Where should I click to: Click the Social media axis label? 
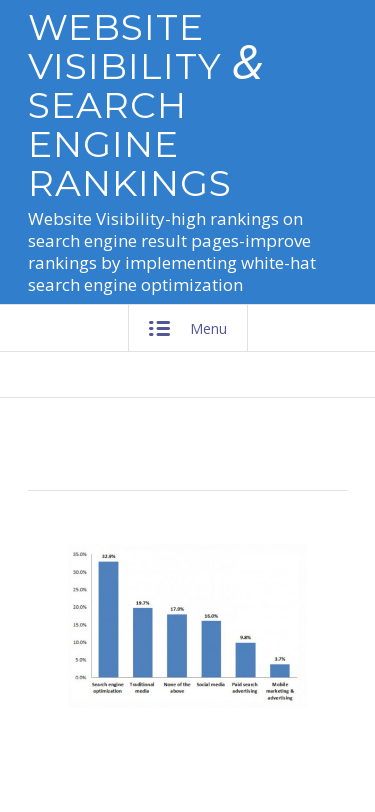(x=211, y=685)
